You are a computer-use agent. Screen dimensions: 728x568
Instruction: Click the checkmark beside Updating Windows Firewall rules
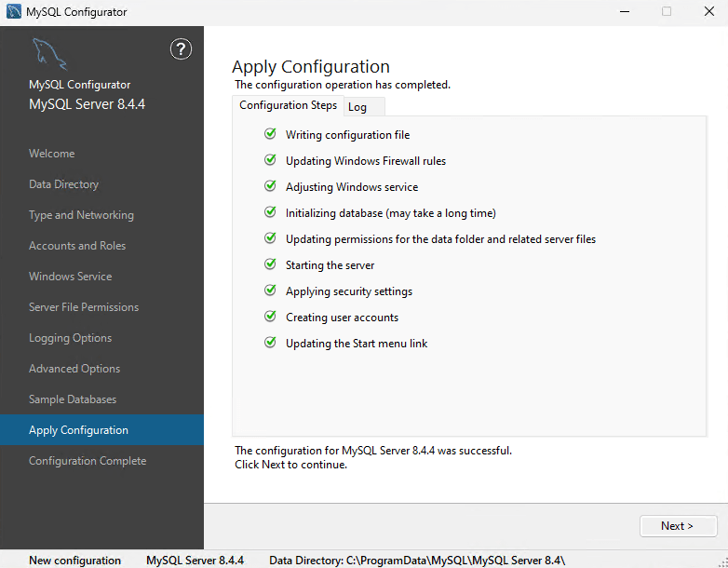pos(270,160)
